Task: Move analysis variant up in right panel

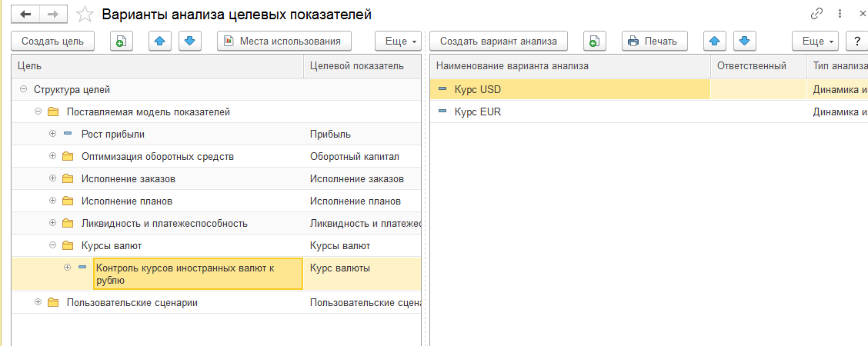Action: point(715,41)
